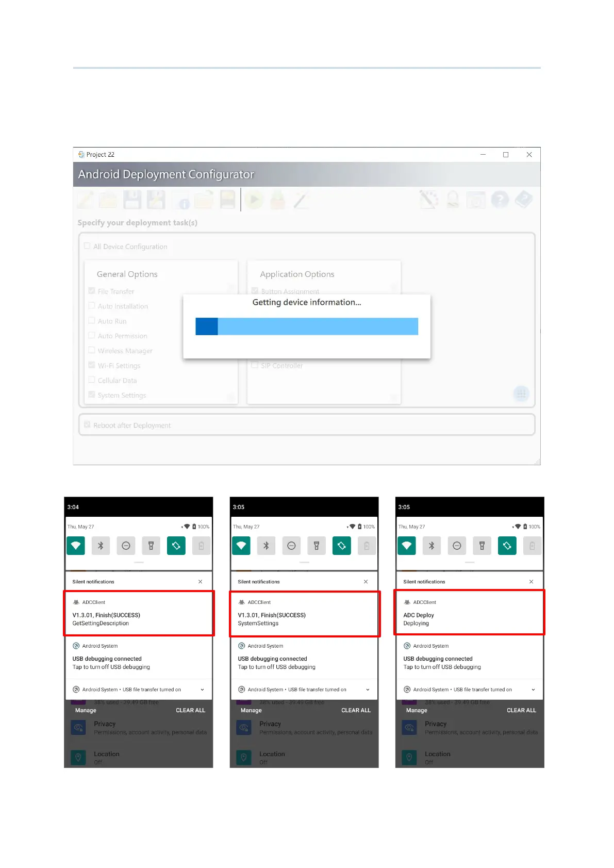Tap flashlight tile on the SystemSettings phone
Viewport: 614px width, 868px height.
[317, 546]
